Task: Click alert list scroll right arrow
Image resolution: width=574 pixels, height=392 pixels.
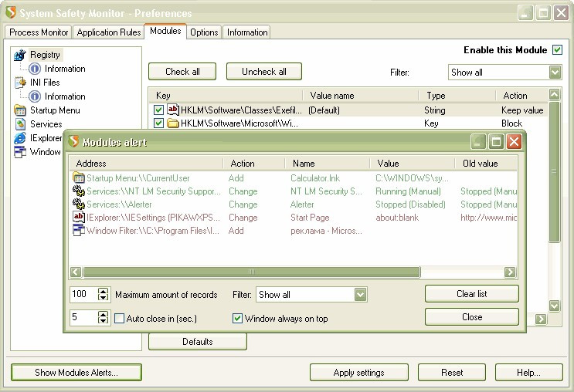Action: coord(510,272)
